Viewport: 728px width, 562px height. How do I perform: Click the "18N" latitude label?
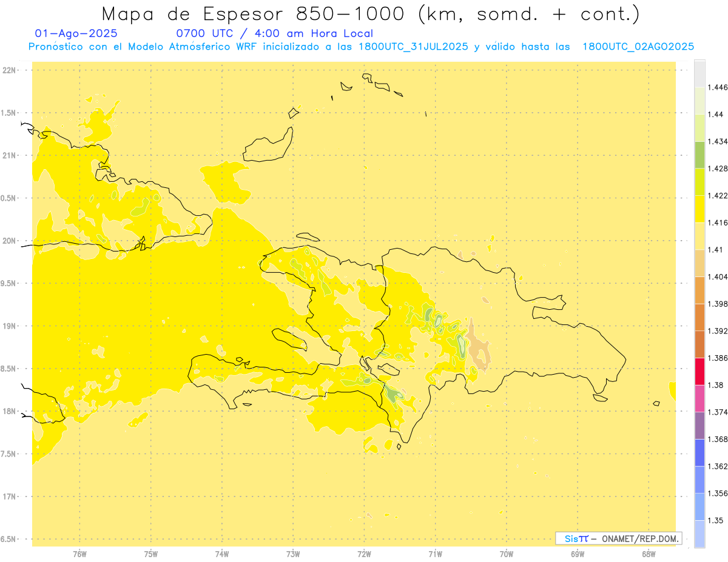(x=10, y=411)
